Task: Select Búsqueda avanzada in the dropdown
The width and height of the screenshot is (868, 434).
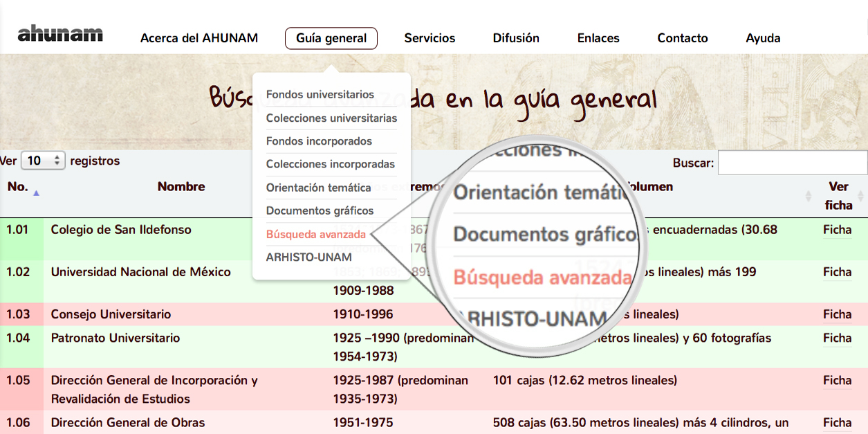Action: (316, 235)
